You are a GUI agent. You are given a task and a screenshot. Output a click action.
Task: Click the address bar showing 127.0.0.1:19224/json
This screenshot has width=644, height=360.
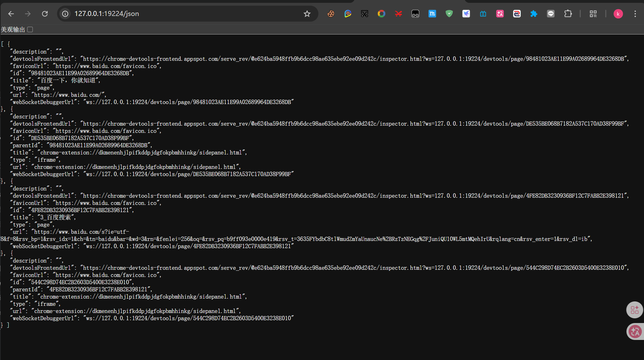[182, 14]
